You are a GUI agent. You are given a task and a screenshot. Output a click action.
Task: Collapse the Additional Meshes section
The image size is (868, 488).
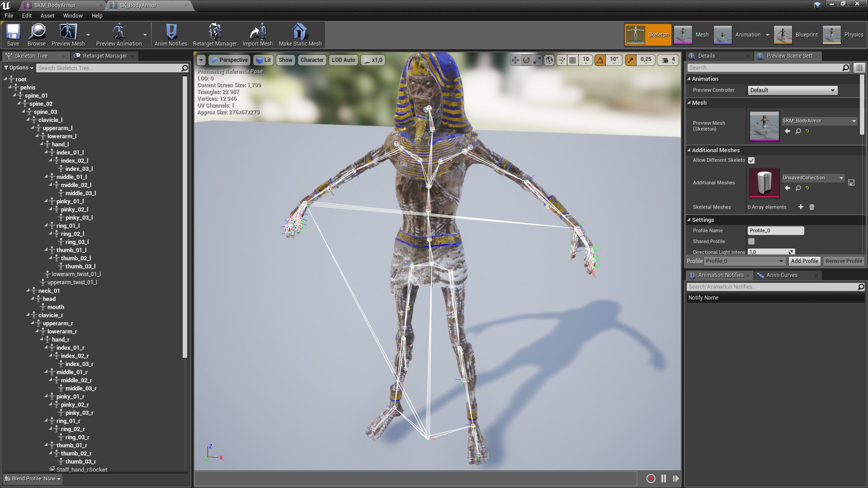point(689,150)
